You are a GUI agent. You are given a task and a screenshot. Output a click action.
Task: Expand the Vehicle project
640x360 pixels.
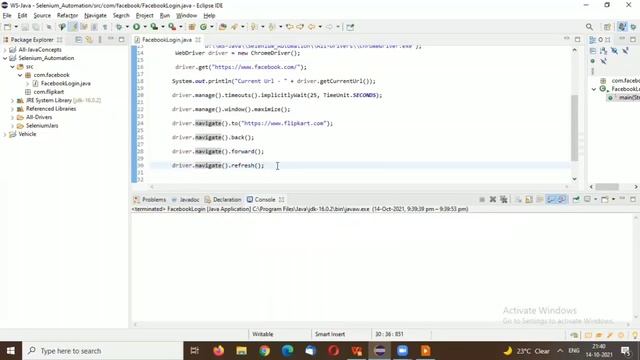tap(5, 134)
